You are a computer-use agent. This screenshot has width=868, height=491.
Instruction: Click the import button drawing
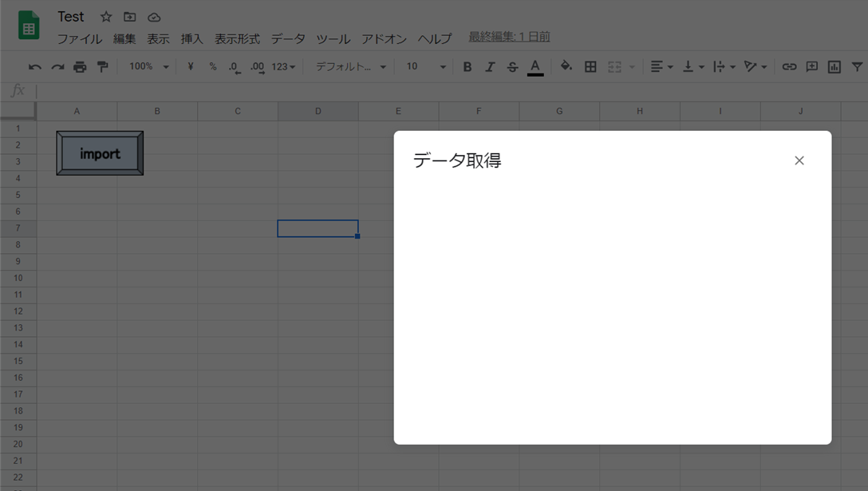(x=100, y=153)
